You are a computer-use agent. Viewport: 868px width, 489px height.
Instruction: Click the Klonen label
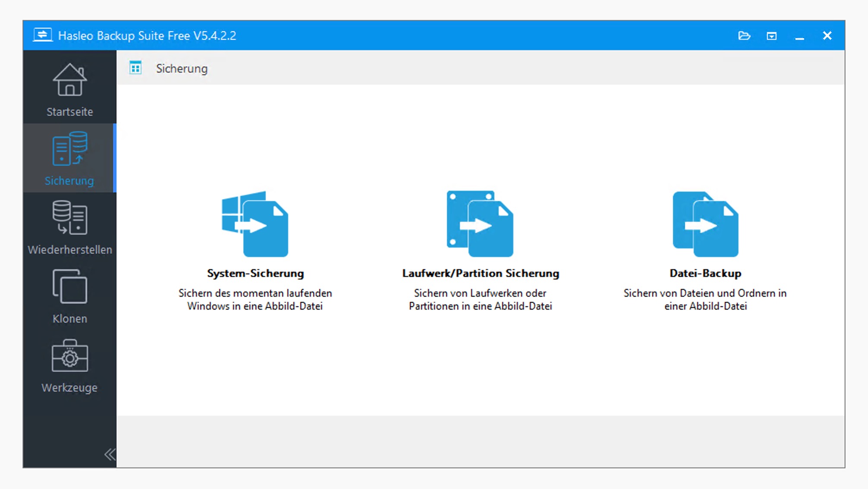[69, 319]
